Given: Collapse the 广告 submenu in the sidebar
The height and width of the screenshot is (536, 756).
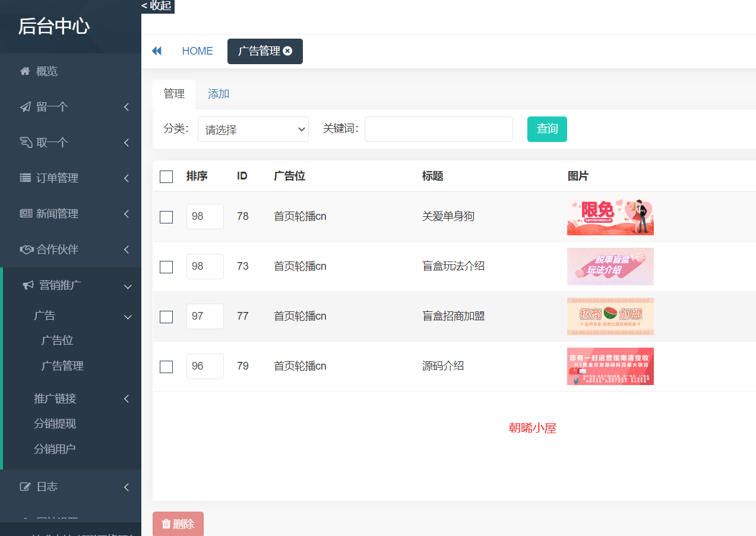Looking at the screenshot, I should click(127, 317).
